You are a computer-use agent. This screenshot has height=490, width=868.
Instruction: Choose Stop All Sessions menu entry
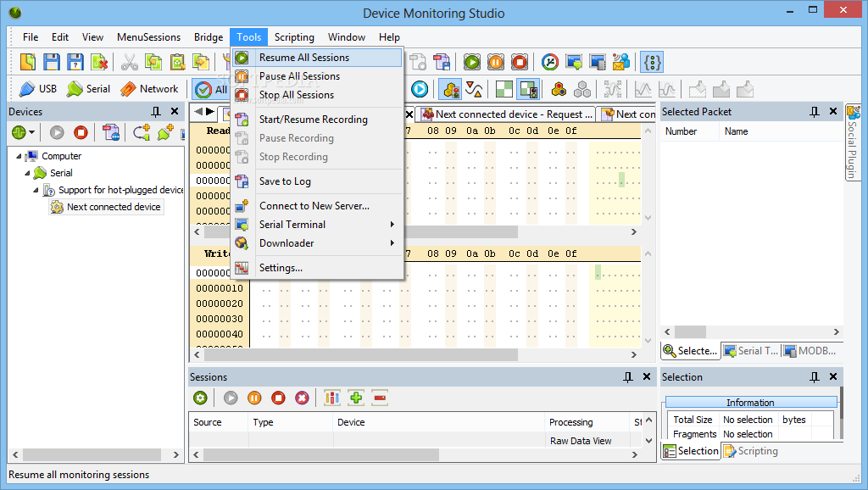[317, 95]
